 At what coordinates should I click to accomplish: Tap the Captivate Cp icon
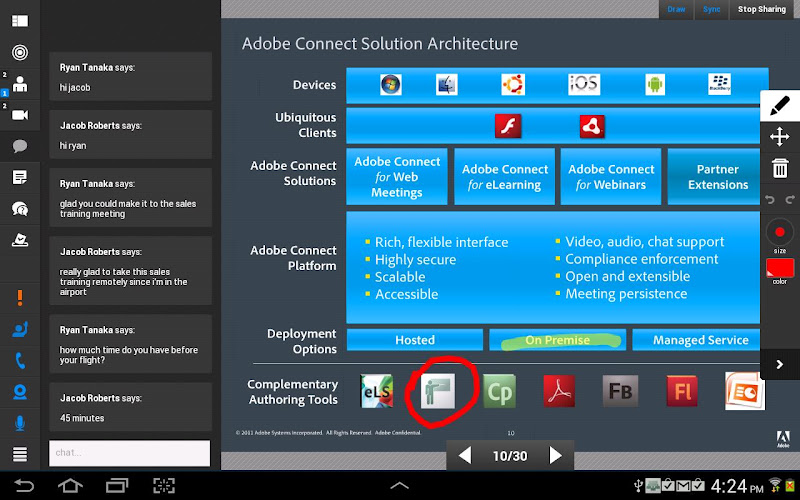click(x=499, y=391)
